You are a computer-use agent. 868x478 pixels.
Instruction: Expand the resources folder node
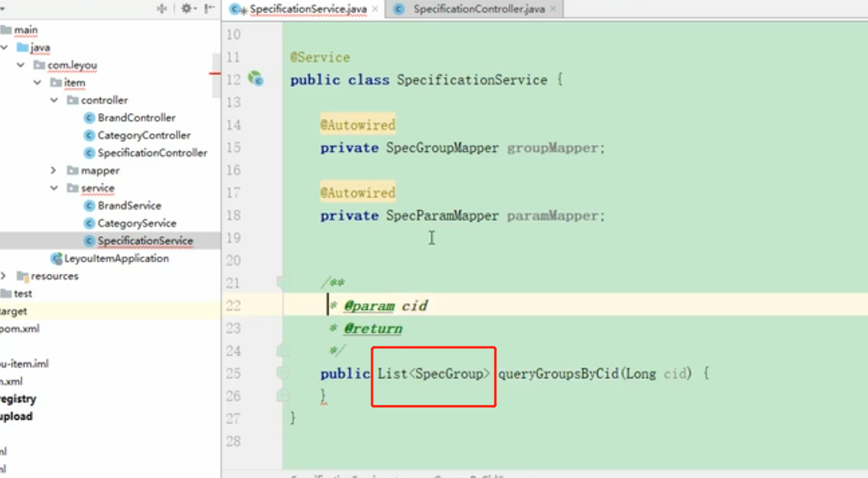pyautogui.click(x=4, y=276)
